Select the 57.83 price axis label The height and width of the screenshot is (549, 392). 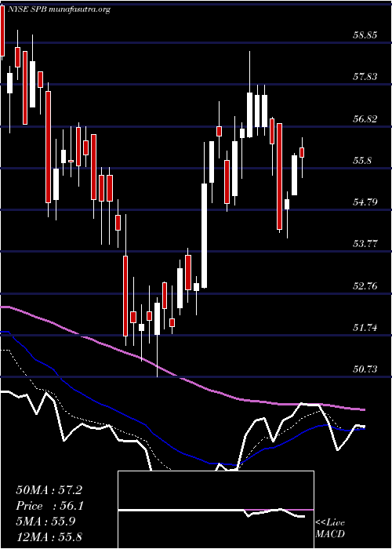[x=365, y=77]
